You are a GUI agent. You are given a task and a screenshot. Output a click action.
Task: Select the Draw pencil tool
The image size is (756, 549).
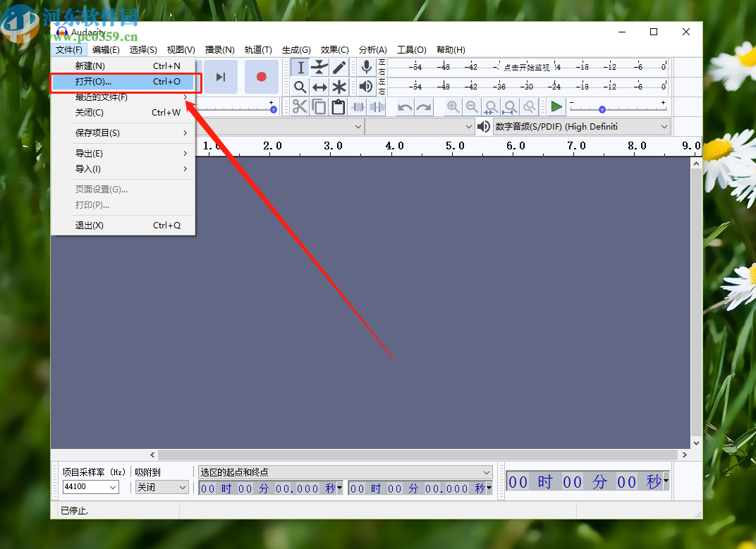click(x=339, y=68)
